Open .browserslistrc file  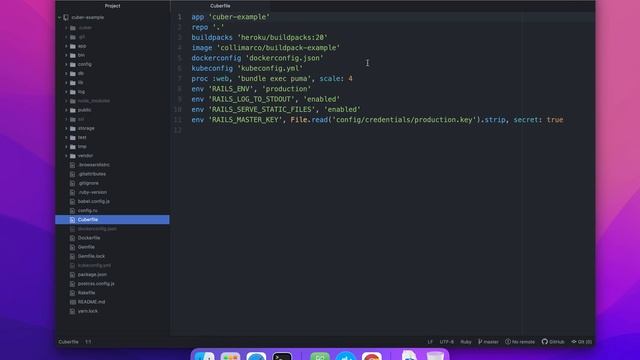pyautogui.click(x=93, y=165)
